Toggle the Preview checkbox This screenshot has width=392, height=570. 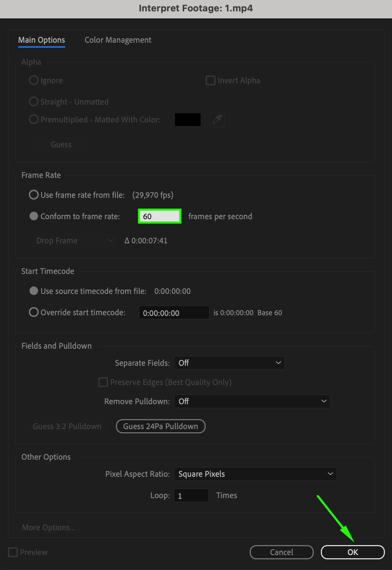pyautogui.click(x=13, y=552)
